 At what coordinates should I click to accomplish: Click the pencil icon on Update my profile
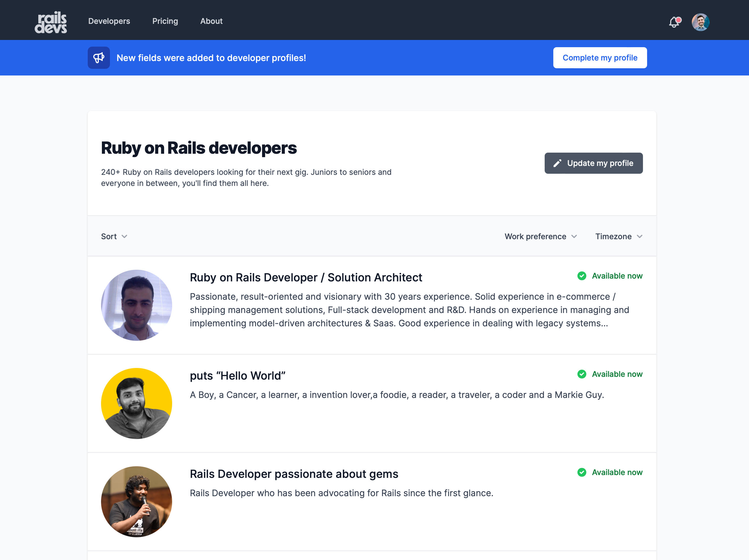tap(557, 163)
